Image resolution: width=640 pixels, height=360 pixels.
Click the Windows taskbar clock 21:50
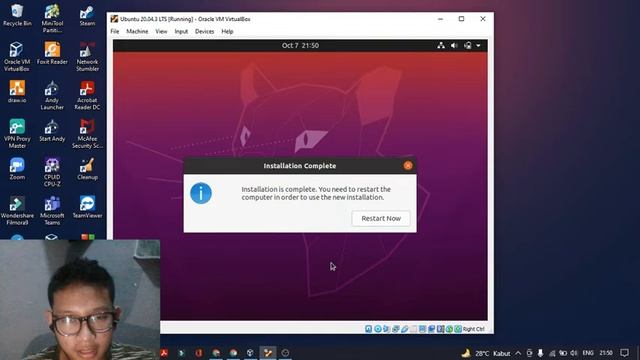[606, 353]
